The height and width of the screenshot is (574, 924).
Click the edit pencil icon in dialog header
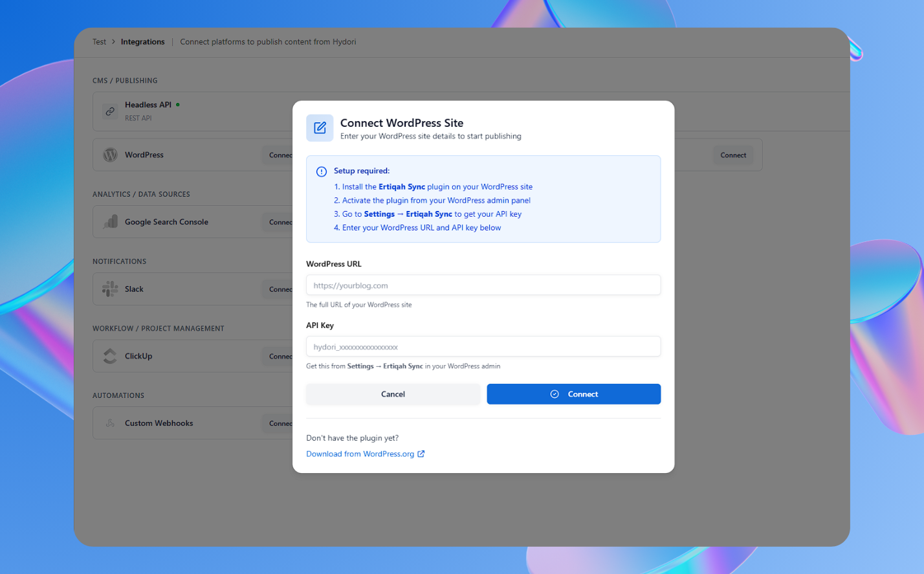coord(320,128)
